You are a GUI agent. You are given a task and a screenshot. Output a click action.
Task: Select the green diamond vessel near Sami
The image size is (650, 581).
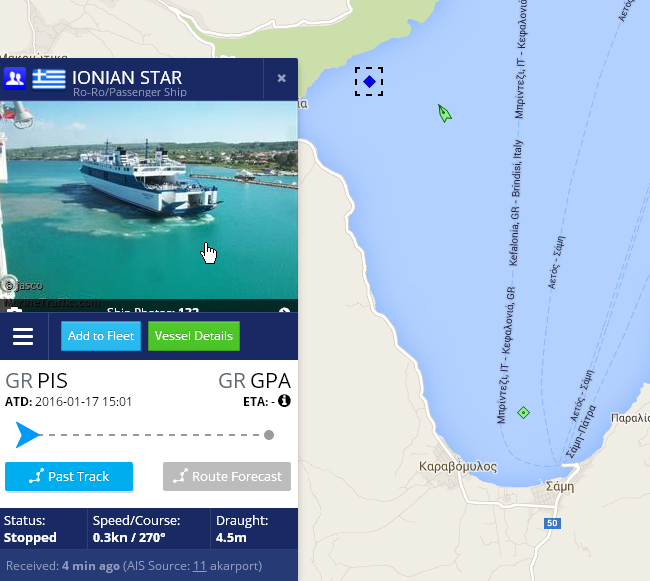point(523,412)
